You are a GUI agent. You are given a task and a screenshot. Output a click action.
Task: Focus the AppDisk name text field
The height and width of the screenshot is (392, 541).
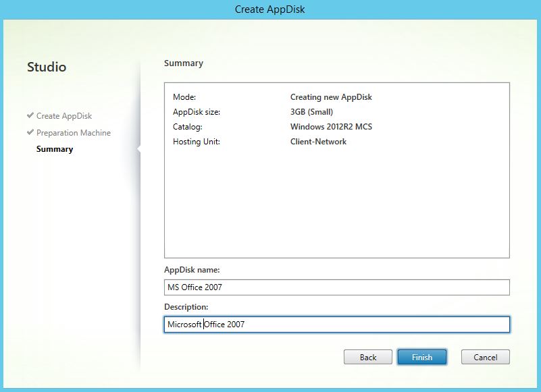[x=336, y=287]
